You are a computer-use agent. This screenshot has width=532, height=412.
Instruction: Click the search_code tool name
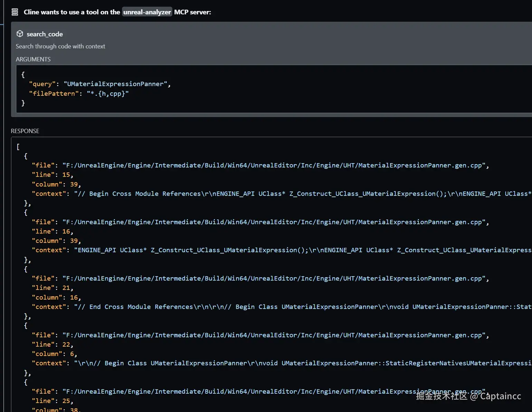tap(45, 34)
